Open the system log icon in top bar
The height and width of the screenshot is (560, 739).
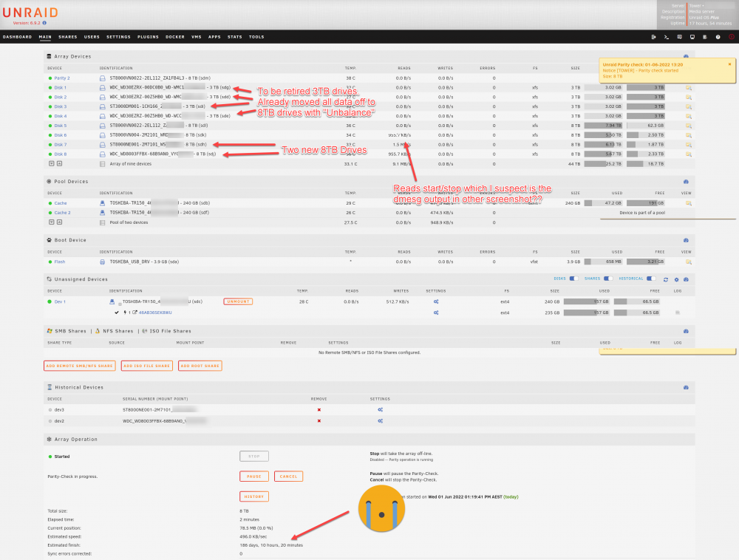(x=705, y=37)
